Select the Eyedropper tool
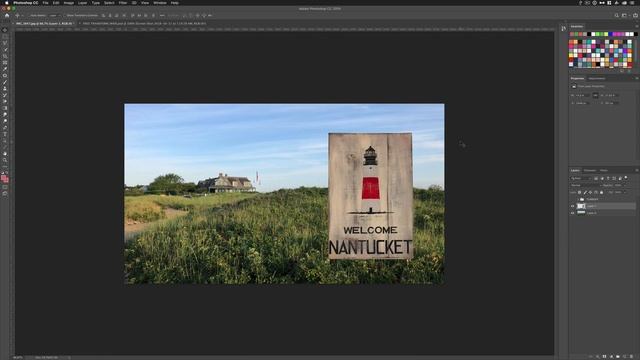This screenshot has width=640, height=360. tap(5, 69)
